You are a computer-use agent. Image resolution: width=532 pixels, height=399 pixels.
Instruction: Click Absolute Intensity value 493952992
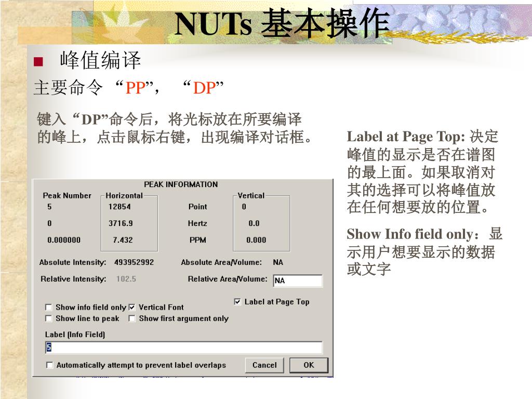tap(134, 262)
